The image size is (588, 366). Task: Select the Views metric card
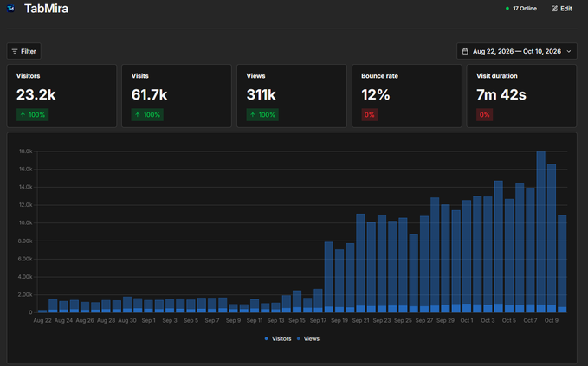click(x=292, y=96)
